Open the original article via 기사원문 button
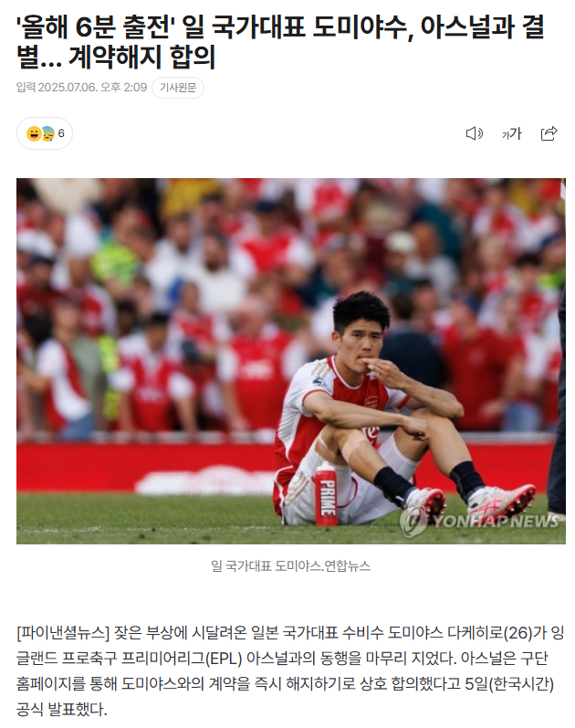 [x=178, y=88]
